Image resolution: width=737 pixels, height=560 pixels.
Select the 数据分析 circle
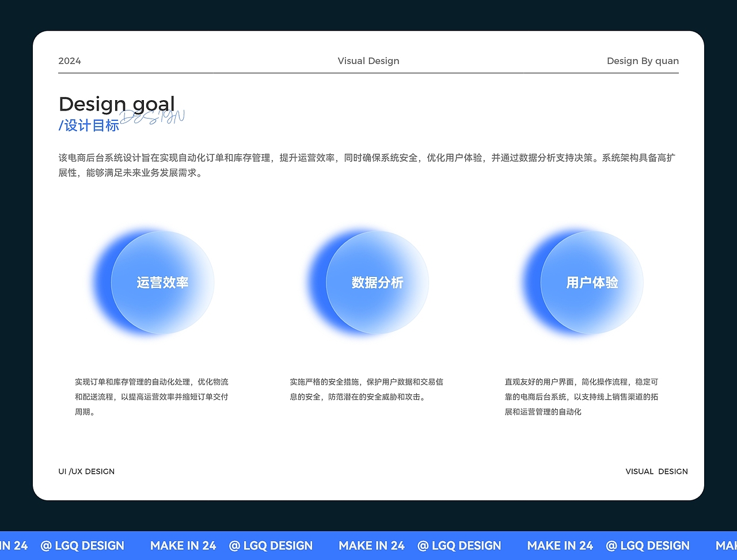click(377, 282)
